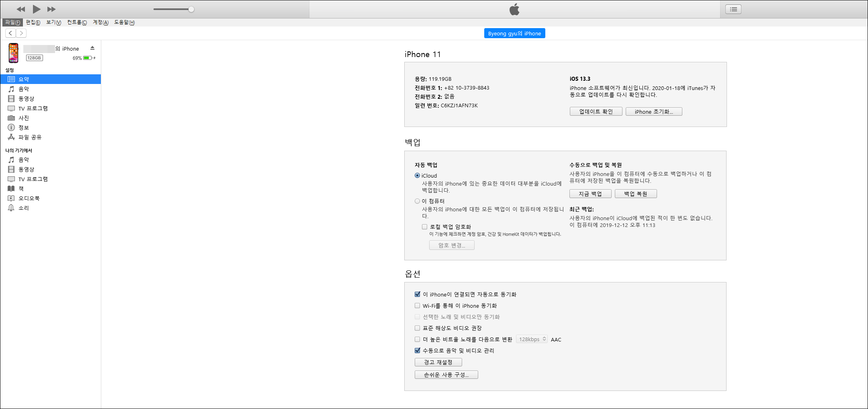Enable 더 높은 비트율 노래 변환 checkbox
868x409 pixels.
point(418,339)
